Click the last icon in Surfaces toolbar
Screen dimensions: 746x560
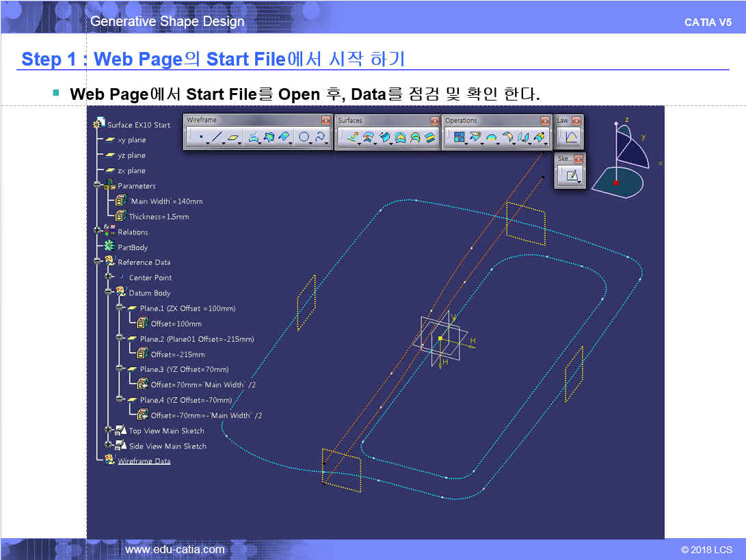click(x=430, y=137)
